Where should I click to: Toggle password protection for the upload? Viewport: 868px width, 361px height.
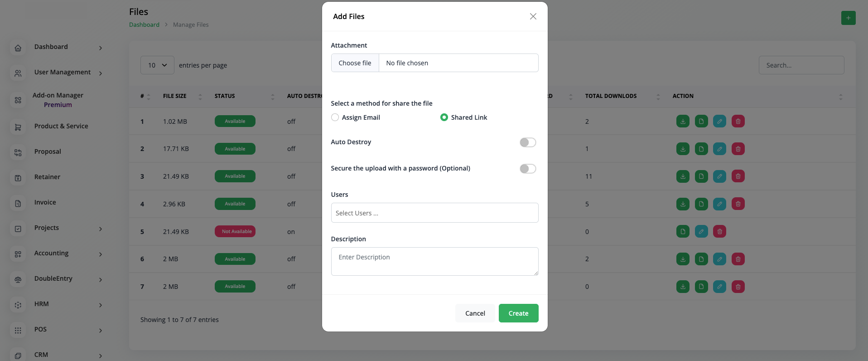point(528,169)
